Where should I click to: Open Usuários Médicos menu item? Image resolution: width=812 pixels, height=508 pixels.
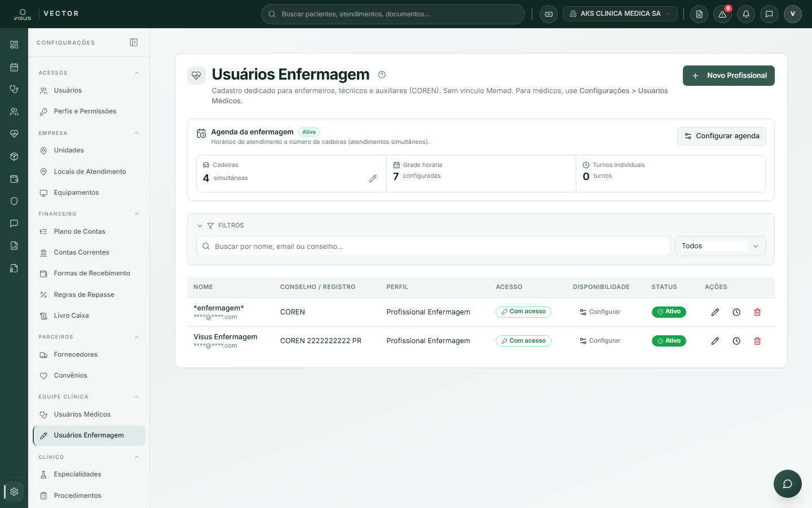pos(89,414)
